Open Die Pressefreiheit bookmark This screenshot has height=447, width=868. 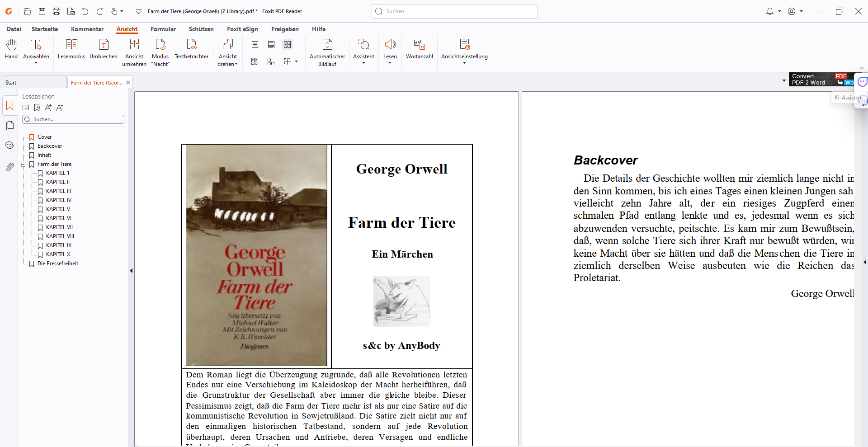(58, 263)
